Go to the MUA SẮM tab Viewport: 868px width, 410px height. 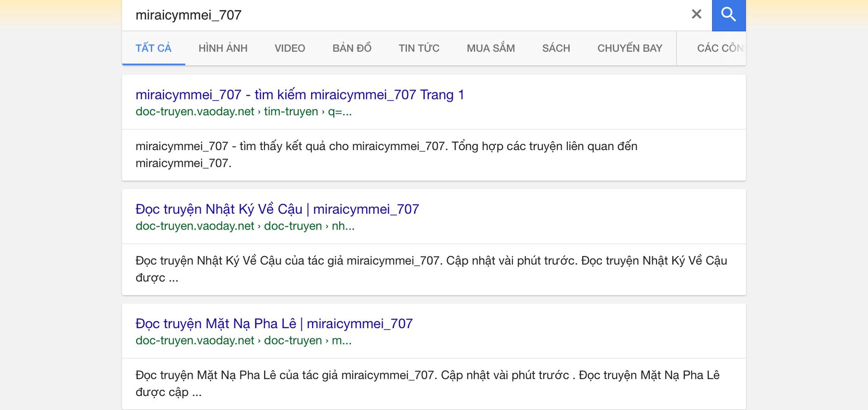click(x=491, y=48)
